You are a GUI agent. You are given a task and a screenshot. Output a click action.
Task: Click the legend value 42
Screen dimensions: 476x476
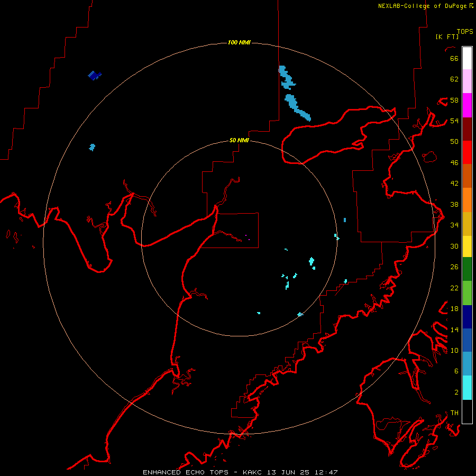click(x=454, y=184)
